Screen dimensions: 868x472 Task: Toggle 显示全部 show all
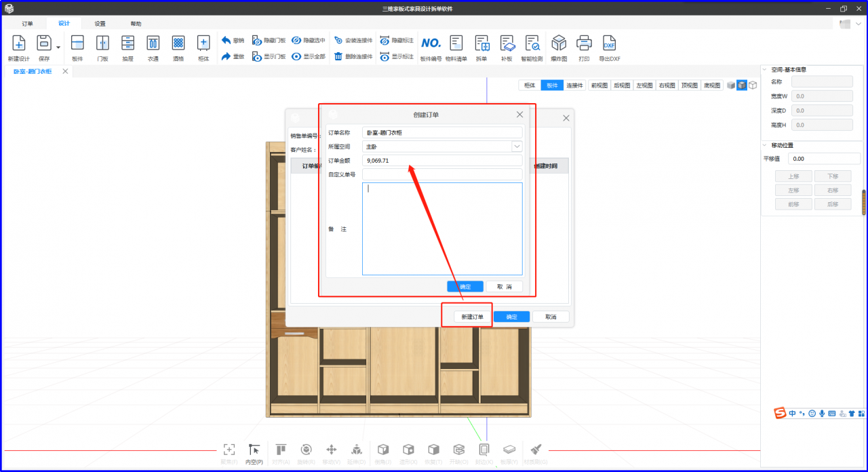(x=309, y=57)
